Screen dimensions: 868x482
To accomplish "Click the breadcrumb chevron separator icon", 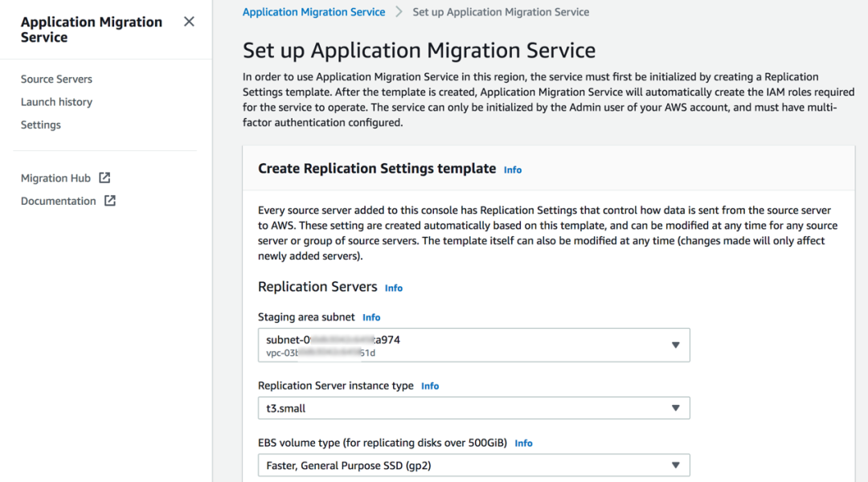I will click(x=399, y=11).
